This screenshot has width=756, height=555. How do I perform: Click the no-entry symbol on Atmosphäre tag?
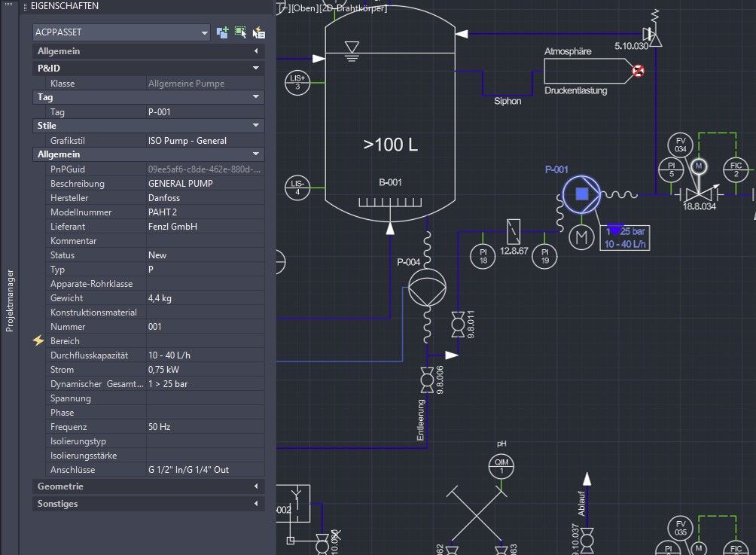(x=638, y=72)
